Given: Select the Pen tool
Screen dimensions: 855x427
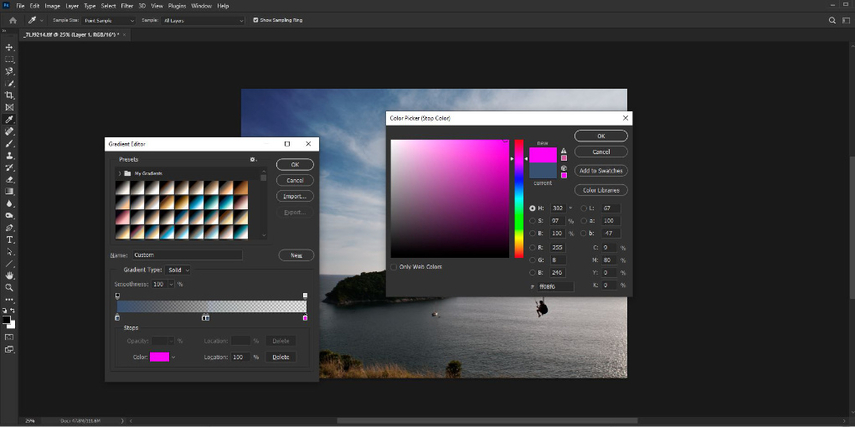Looking at the screenshot, I should point(9,227).
